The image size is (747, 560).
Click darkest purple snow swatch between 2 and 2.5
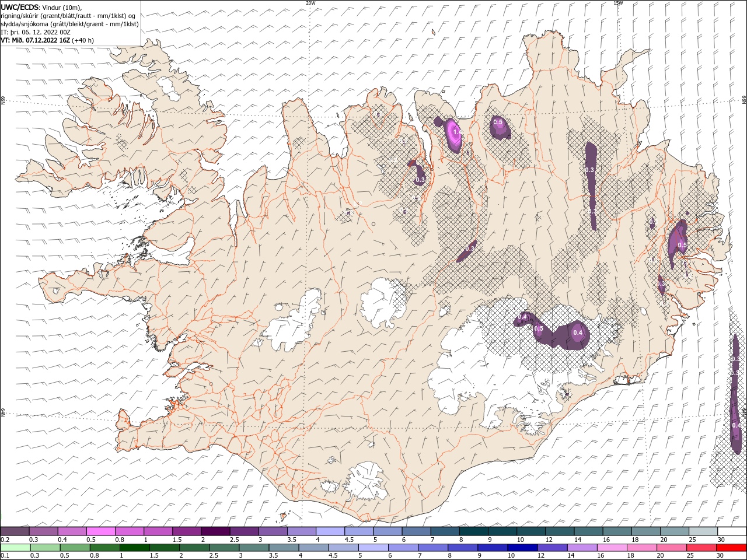pos(215,531)
